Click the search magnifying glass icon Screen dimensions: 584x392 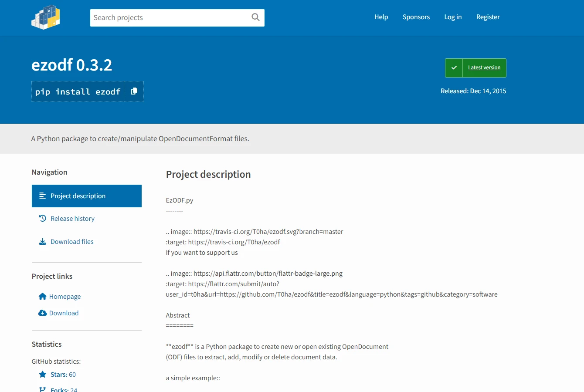[x=255, y=17]
